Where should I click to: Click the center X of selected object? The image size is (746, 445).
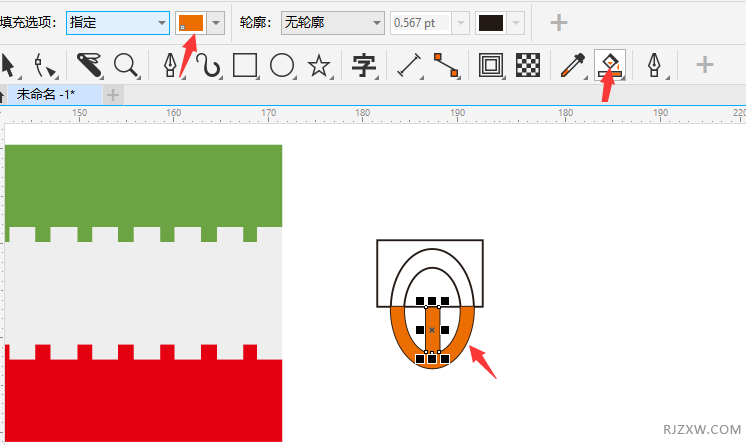(x=432, y=330)
